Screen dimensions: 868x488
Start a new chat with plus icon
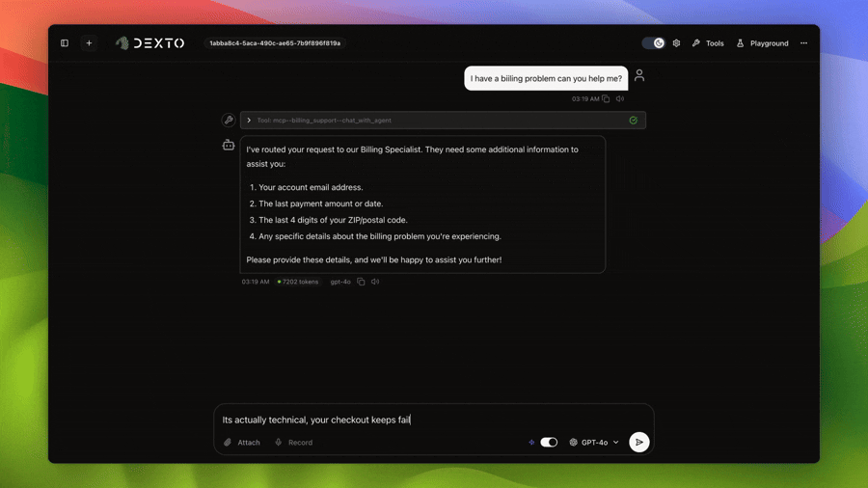click(x=89, y=43)
